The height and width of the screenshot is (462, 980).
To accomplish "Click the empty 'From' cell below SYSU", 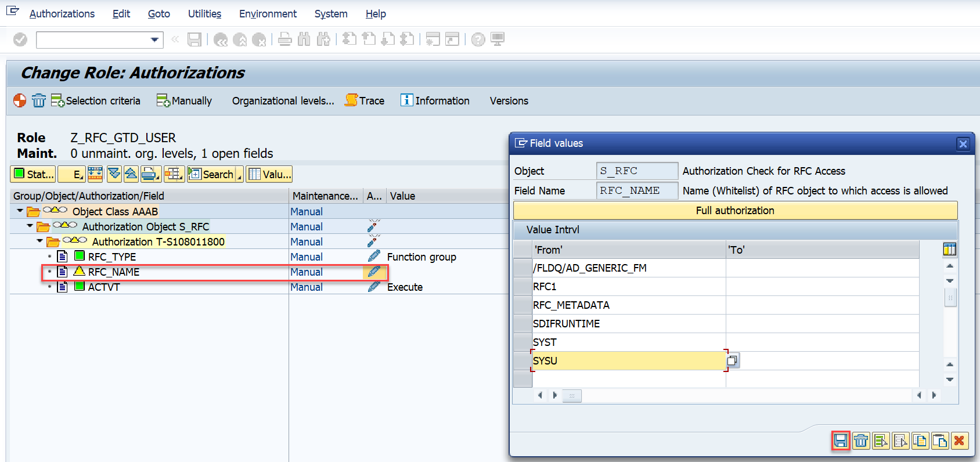I will [629, 379].
